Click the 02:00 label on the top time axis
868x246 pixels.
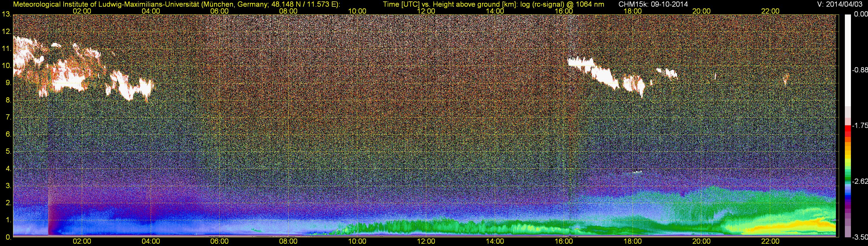coord(82,11)
